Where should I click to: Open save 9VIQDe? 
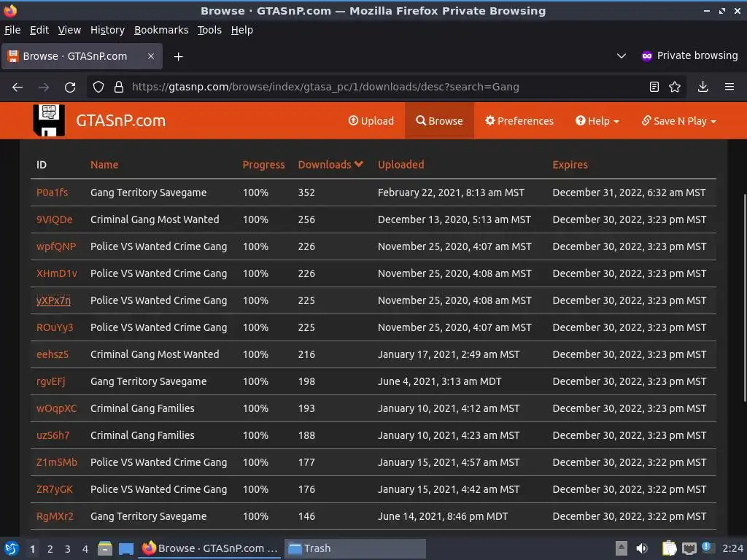(54, 219)
